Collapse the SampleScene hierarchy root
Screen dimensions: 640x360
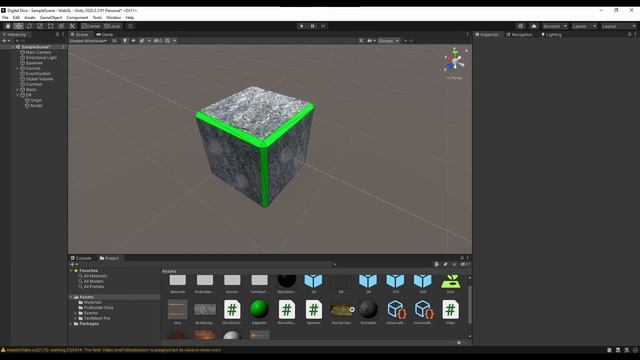(13, 47)
